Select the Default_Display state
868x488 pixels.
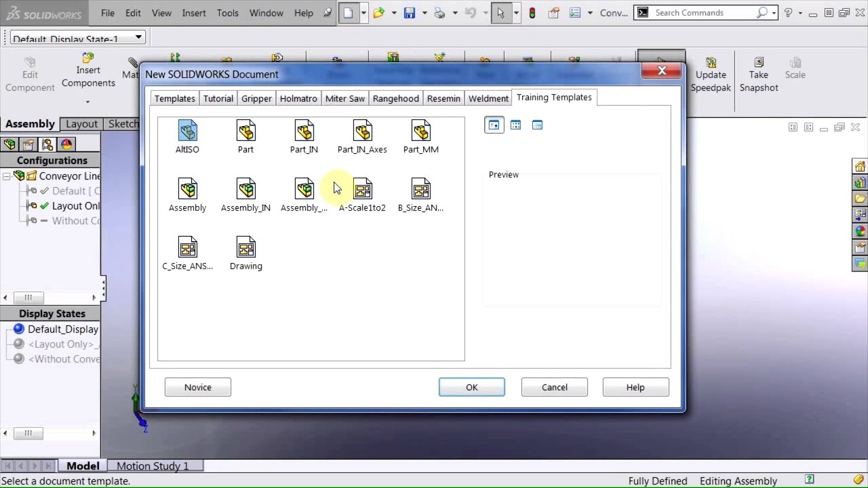tap(63, 329)
